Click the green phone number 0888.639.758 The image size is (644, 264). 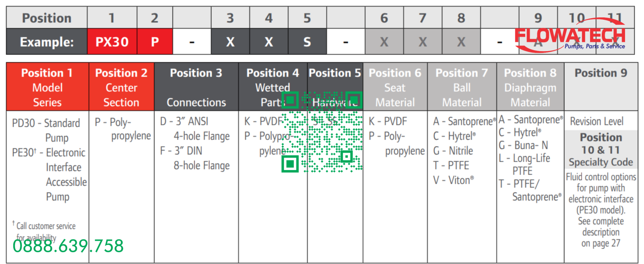click(68, 246)
